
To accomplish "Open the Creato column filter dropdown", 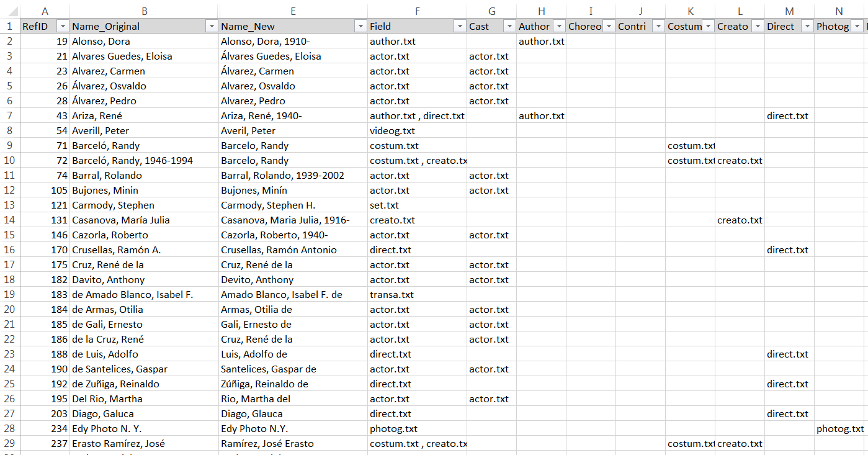I will (758, 26).
